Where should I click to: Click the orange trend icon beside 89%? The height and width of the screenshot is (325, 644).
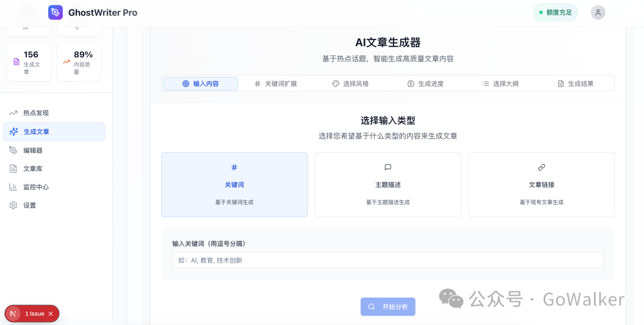click(67, 61)
